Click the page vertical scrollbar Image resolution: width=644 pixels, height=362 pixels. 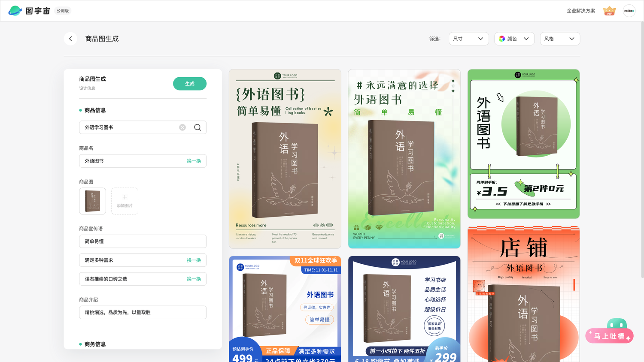pos(642,150)
